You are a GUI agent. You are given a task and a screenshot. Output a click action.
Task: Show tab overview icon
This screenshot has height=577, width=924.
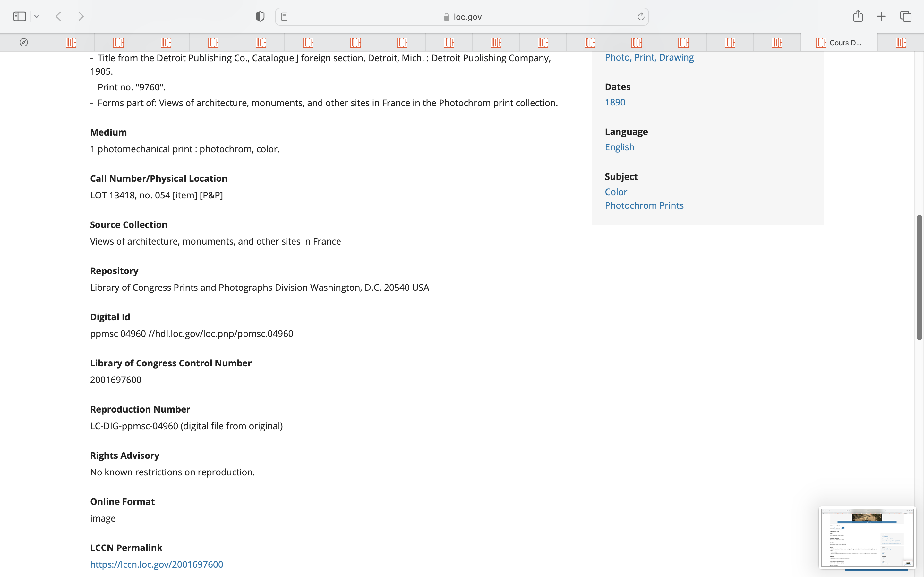(x=906, y=16)
